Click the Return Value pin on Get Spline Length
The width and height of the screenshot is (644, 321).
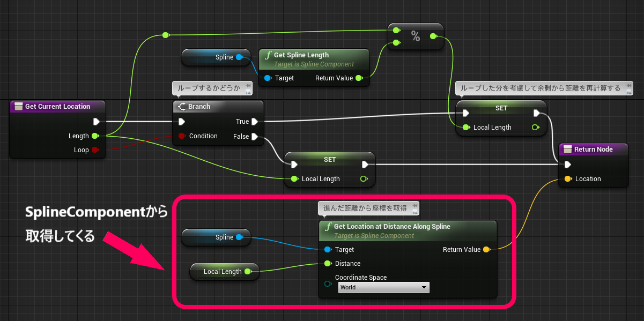pos(359,78)
